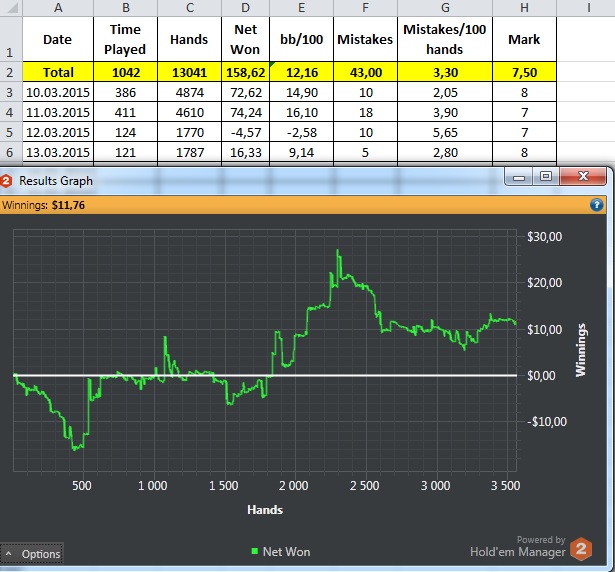Click the Hands column header cell
The width and height of the screenshot is (615, 572).
[189, 39]
